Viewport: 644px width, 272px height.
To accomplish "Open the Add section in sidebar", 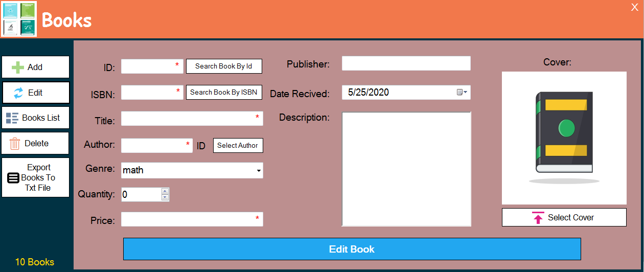I will click(x=35, y=67).
